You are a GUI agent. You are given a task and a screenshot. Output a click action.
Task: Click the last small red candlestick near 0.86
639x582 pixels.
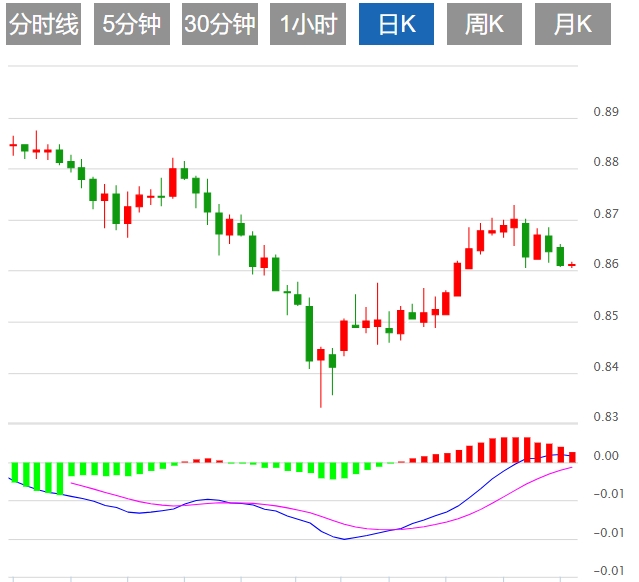click(572, 265)
